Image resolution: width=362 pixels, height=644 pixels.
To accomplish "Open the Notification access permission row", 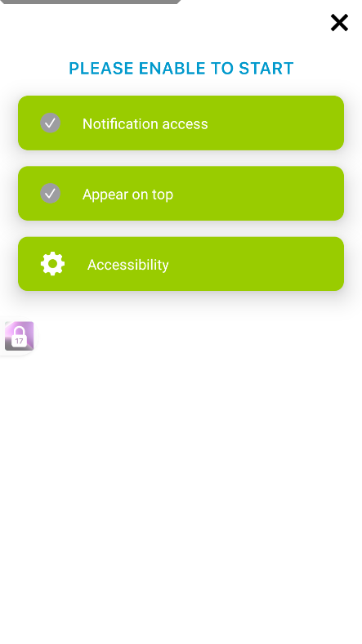I will 181,123.
